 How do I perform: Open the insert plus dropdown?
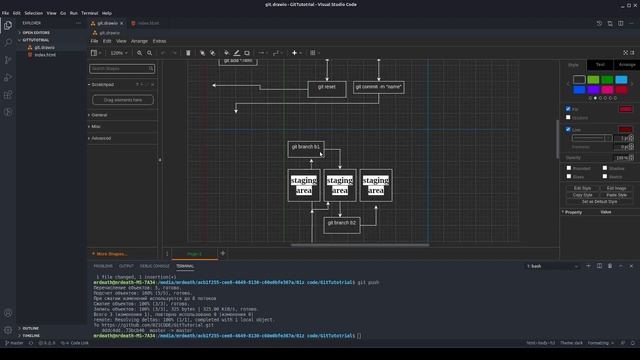click(296, 53)
